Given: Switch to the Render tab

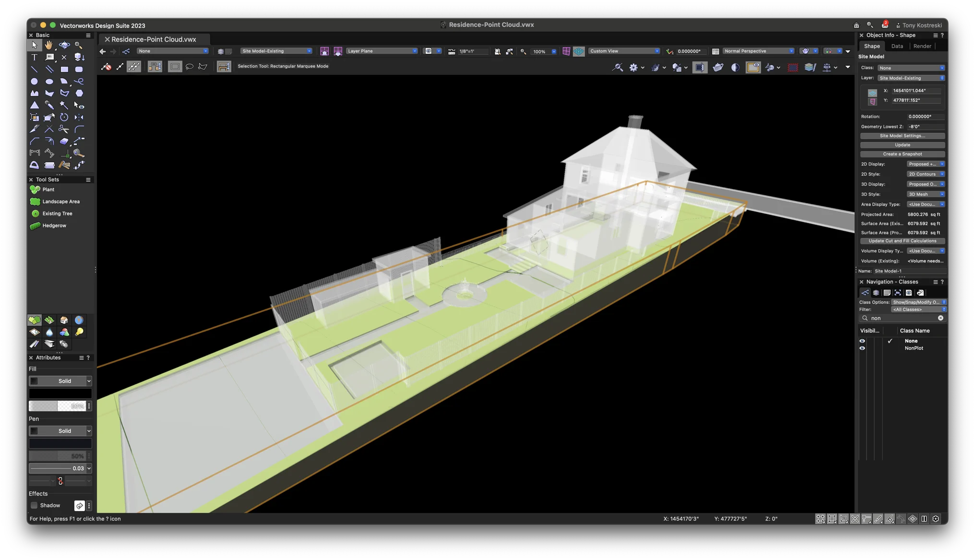Looking at the screenshot, I should [922, 46].
